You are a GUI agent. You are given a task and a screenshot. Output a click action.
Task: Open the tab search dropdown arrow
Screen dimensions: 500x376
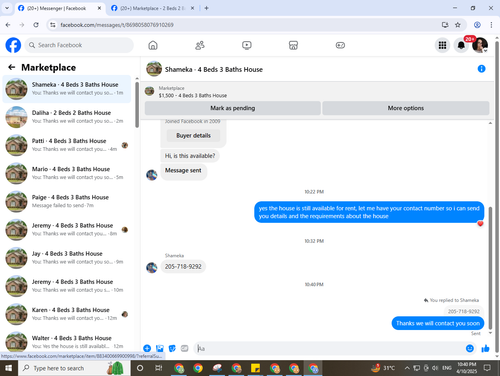7,8
